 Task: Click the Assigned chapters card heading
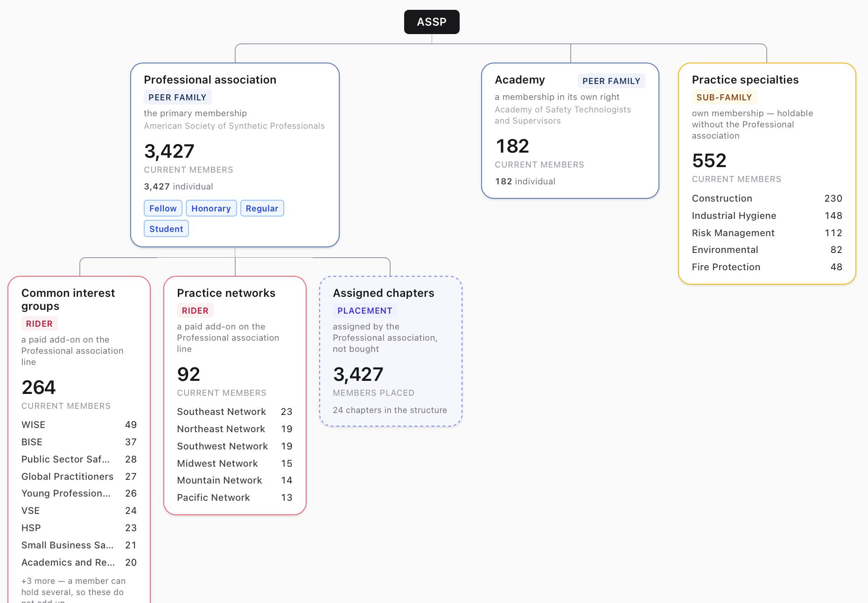pyautogui.click(x=384, y=293)
